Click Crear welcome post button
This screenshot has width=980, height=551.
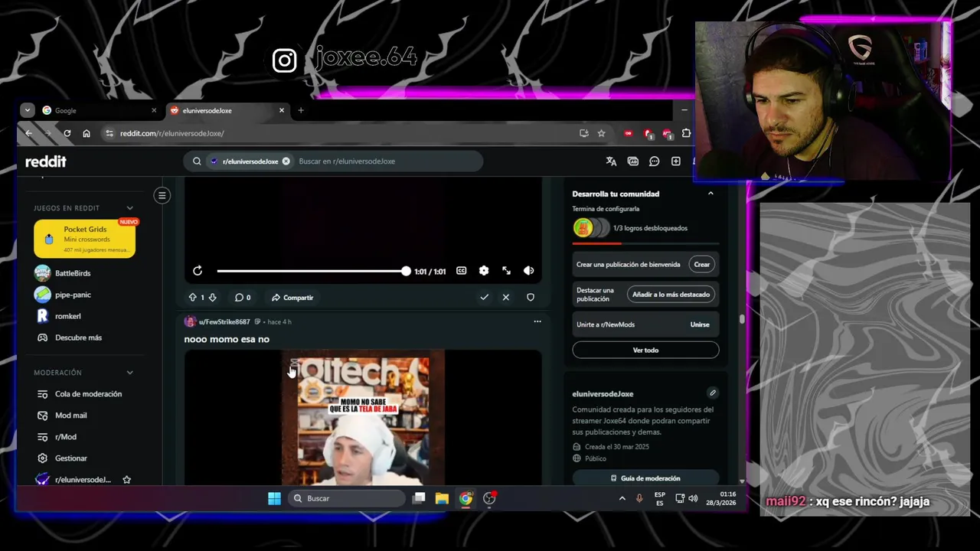(x=702, y=265)
